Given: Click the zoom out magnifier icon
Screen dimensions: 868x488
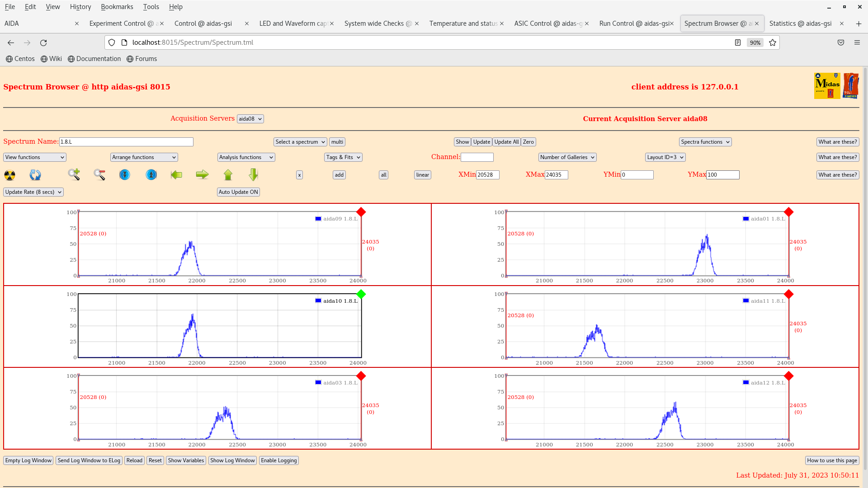Looking at the screenshot, I should (x=99, y=174).
